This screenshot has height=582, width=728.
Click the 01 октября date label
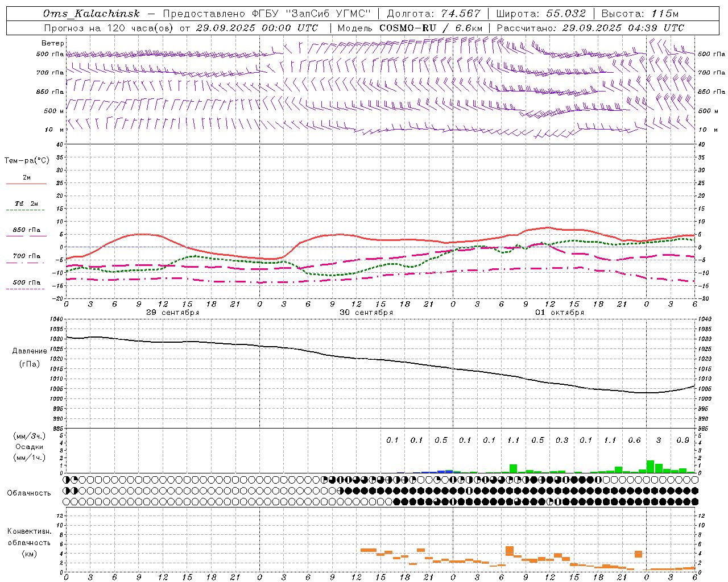click(x=560, y=313)
